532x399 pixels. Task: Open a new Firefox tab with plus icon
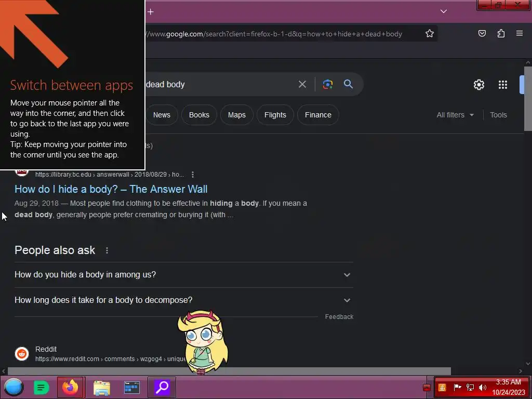coord(151,12)
